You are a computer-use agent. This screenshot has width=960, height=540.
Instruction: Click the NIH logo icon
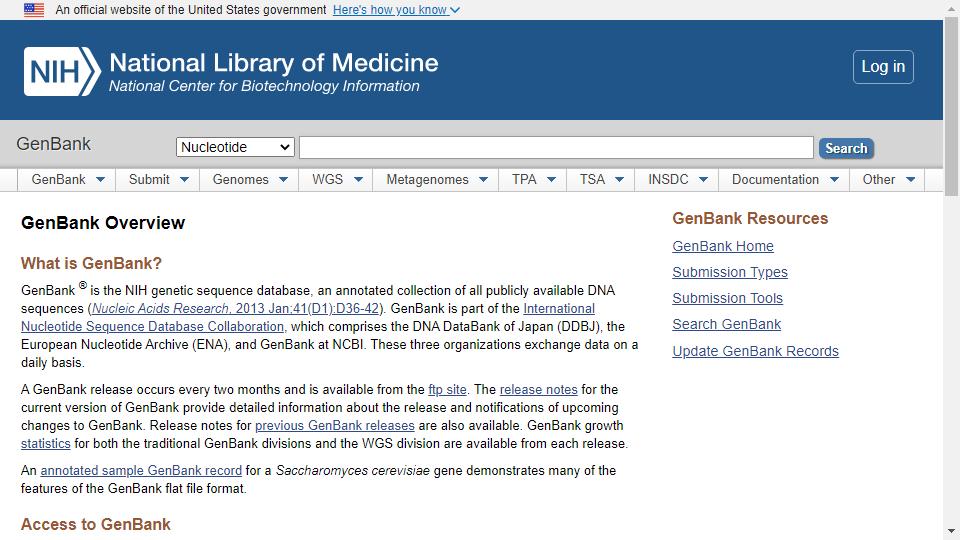click(x=62, y=72)
